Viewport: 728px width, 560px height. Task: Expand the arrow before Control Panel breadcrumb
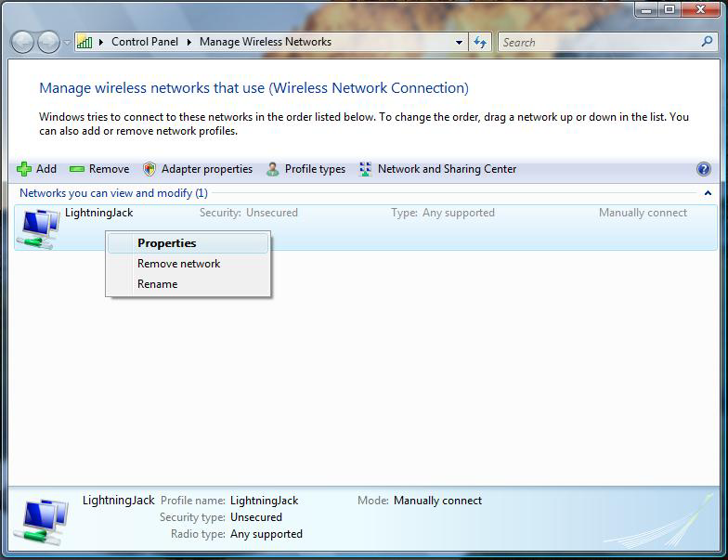100,43
